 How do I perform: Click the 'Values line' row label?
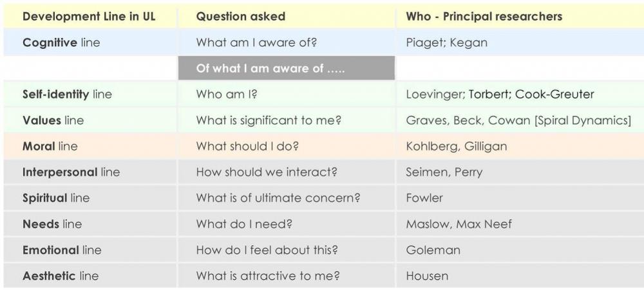[x=53, y=120]
